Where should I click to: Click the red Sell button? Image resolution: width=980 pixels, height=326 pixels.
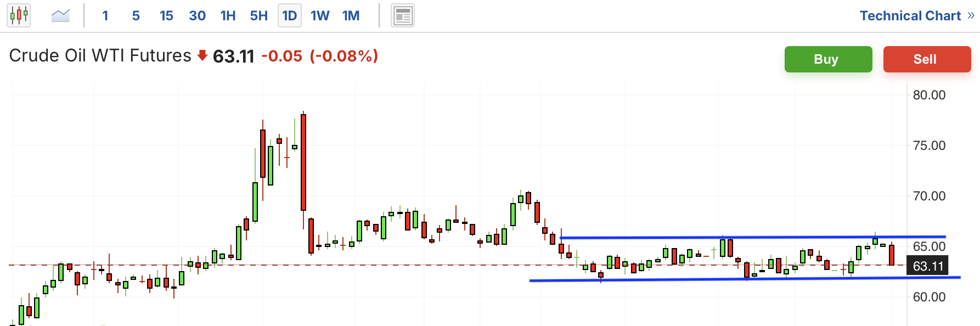(x=927, y=59)
